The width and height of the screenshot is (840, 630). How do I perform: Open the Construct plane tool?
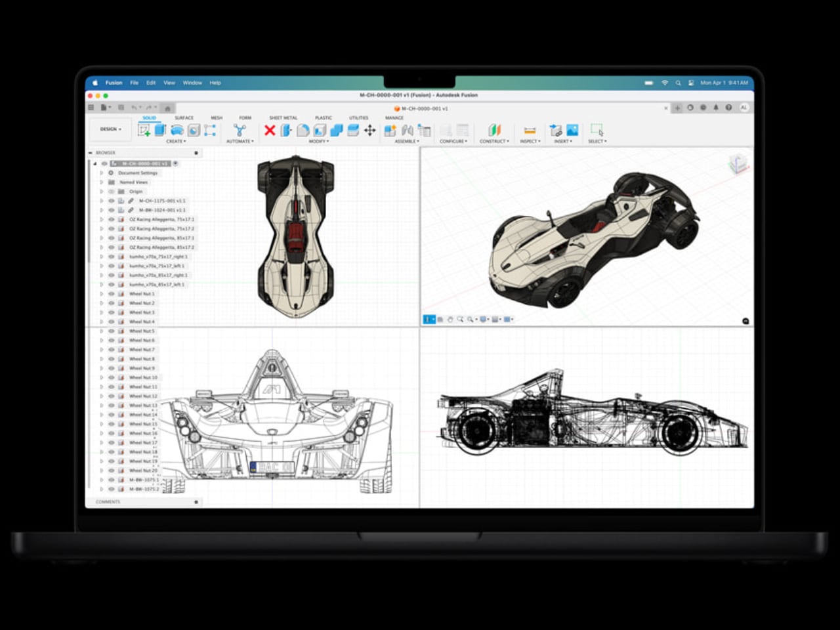pos(494,130)
